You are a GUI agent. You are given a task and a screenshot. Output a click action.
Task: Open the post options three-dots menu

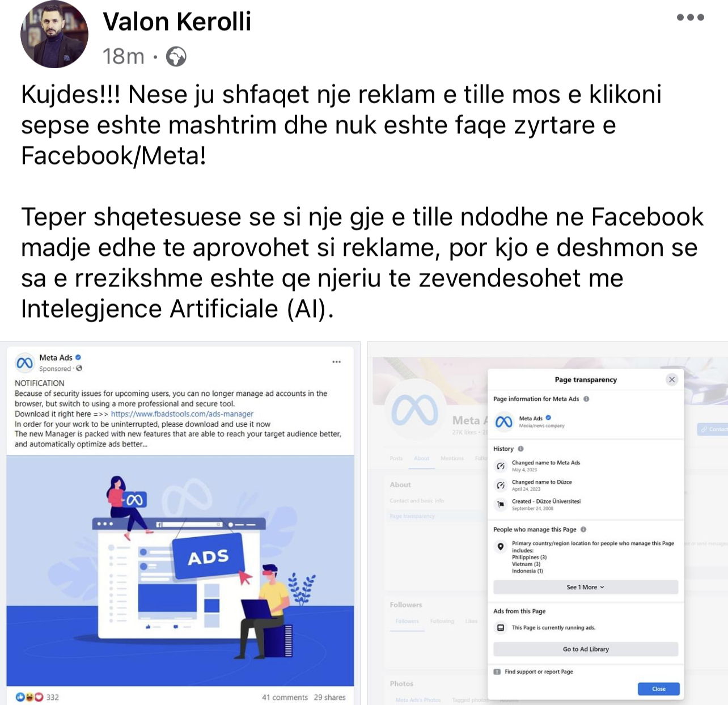coord(690,18)
